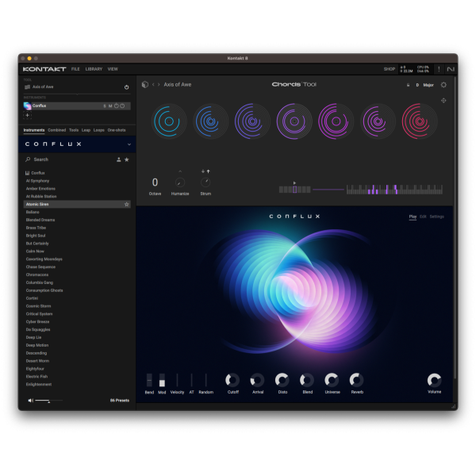Click the Octave value 0

[x=155, y=182]
